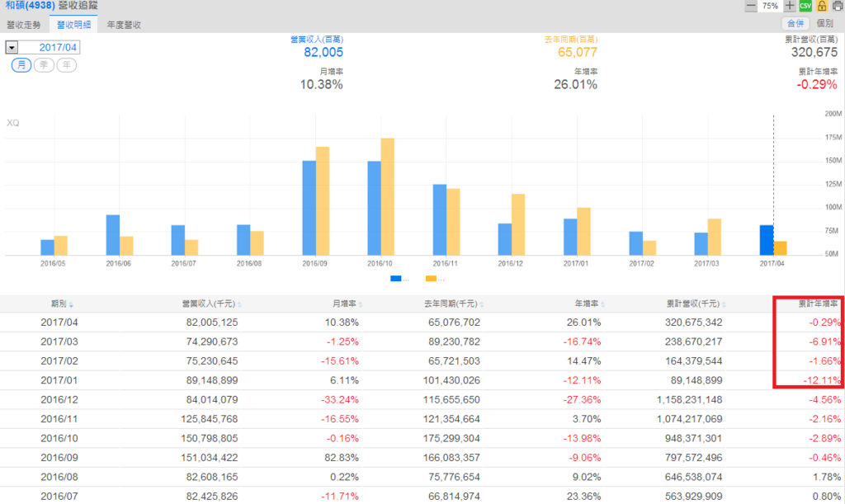Click the 去年同期(千元) column header
The image size is (845, 504).
pyautogui.click(x=451, y=304)
